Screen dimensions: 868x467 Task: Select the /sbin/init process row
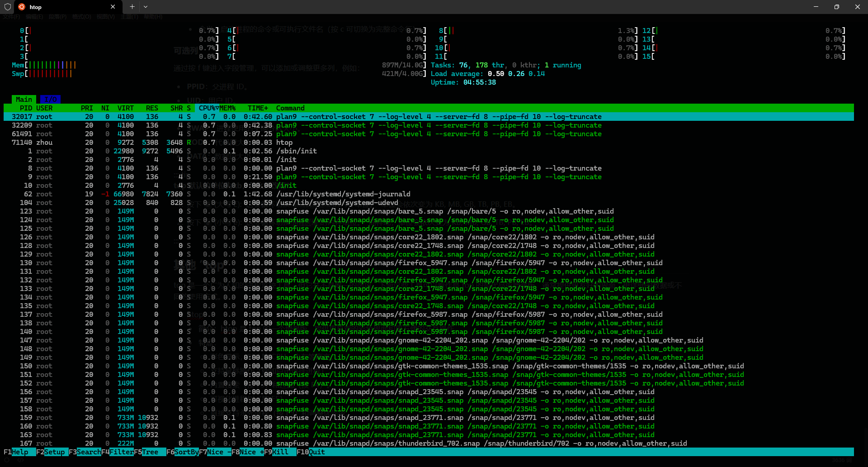tap(429, 151)
